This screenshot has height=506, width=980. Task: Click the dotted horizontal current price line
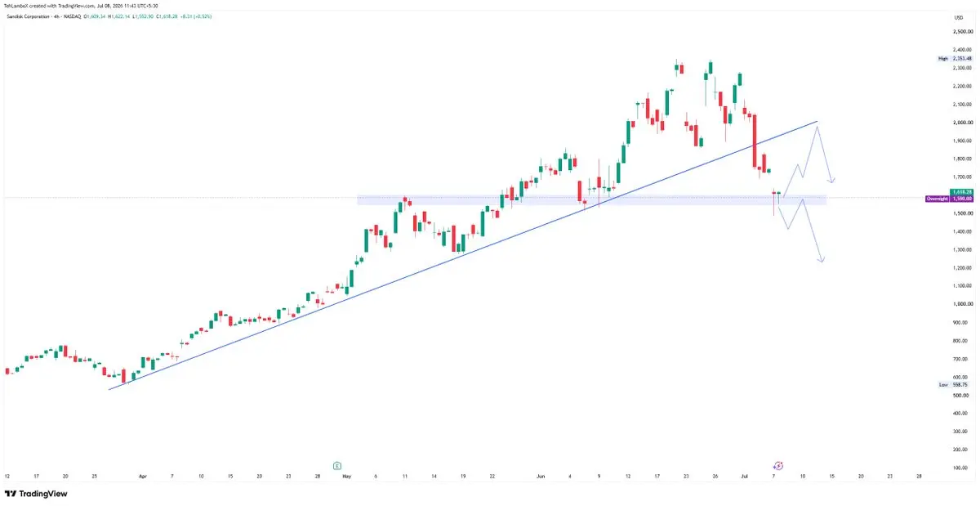click(408, 197)
